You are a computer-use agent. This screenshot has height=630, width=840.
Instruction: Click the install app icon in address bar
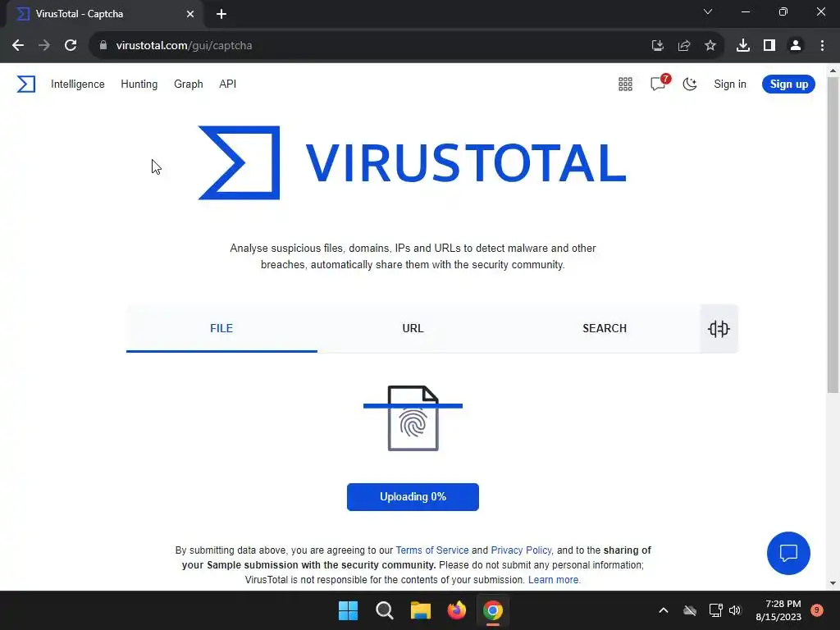coord(657,46)
